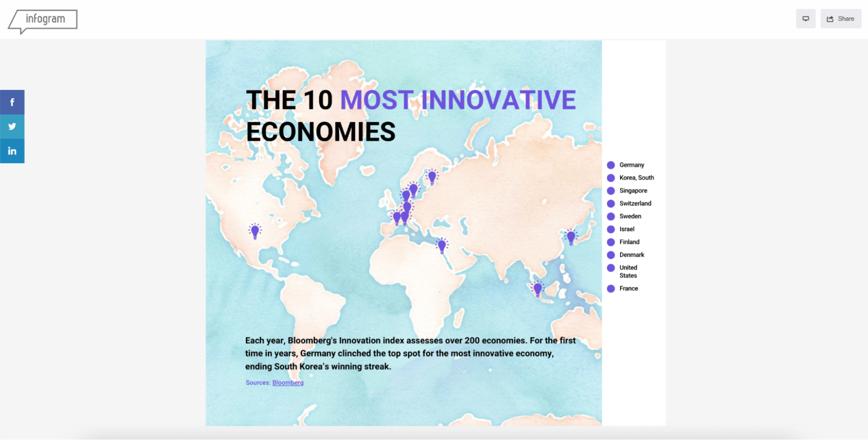Select the France lightbulb marker
This screenshot has height=440, width=868.
[x=397, y=218]
